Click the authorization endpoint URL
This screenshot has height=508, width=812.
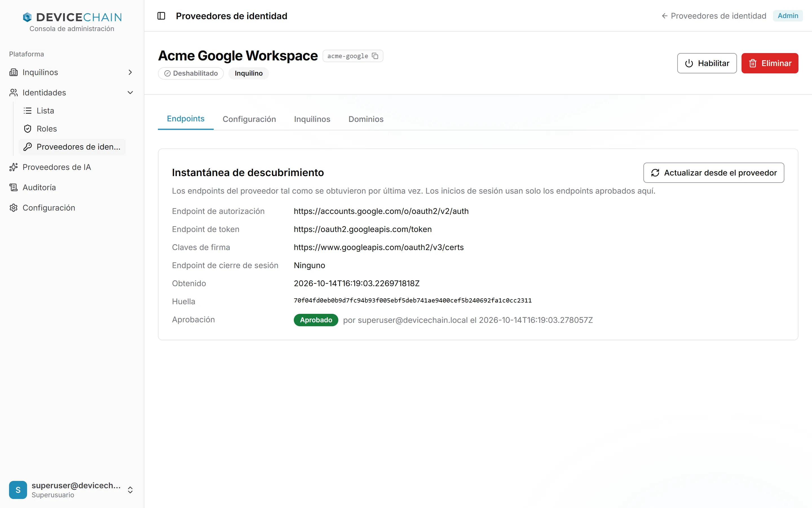(381, 211)
